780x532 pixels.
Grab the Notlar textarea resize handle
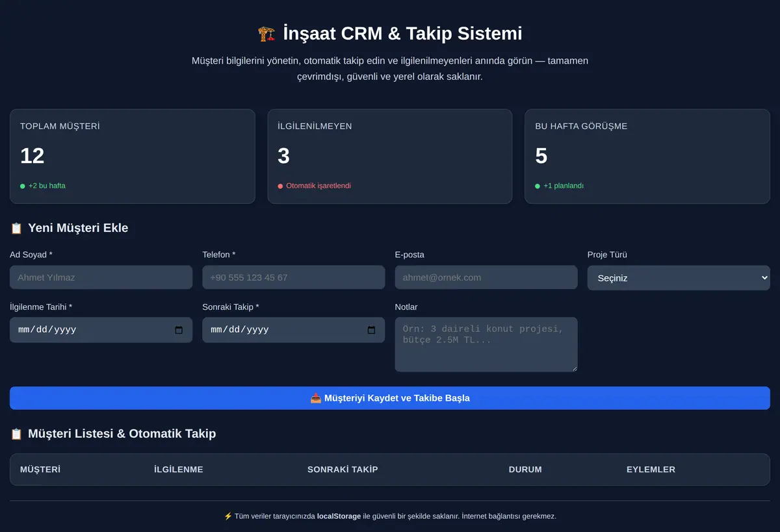[x=573, y=368]
